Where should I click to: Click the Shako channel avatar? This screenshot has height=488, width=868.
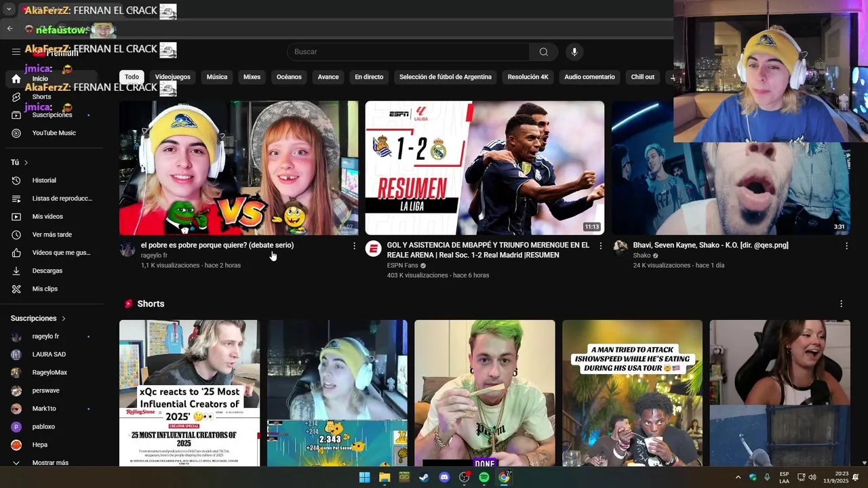point(620,249)
